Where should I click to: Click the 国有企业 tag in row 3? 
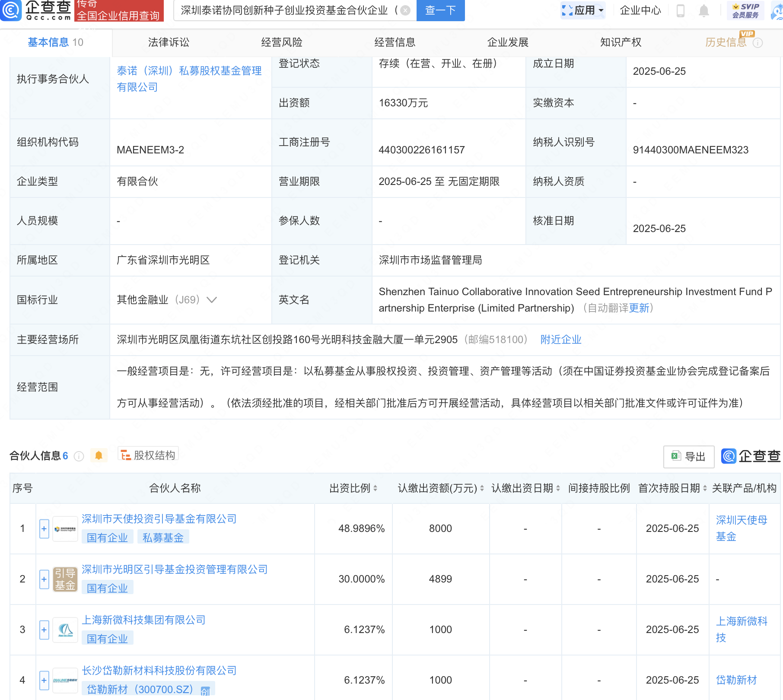[108, 639]
